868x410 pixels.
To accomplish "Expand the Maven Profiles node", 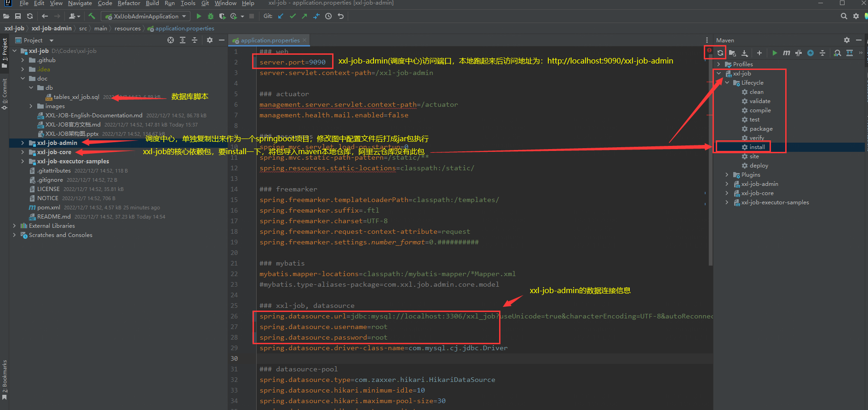I will [719, 64].
